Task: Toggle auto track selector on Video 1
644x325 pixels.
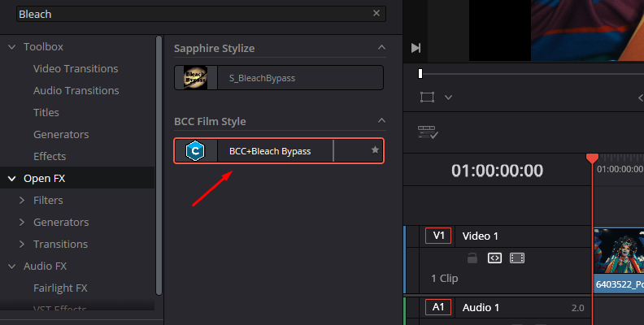Action: [494, 258]
